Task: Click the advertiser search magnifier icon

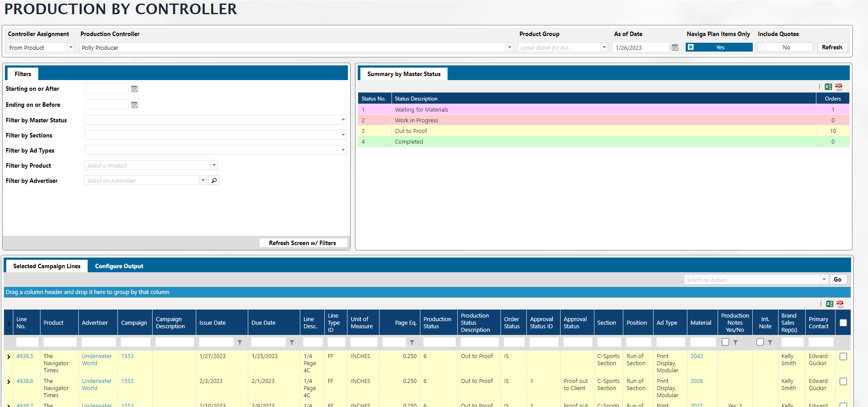Action: [214, 181]
